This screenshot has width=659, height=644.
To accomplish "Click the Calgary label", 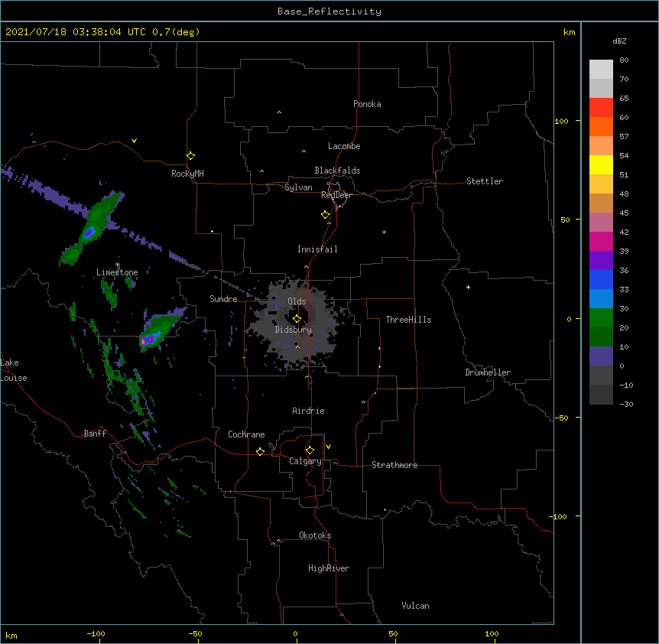I will click(x=305, y=461).
